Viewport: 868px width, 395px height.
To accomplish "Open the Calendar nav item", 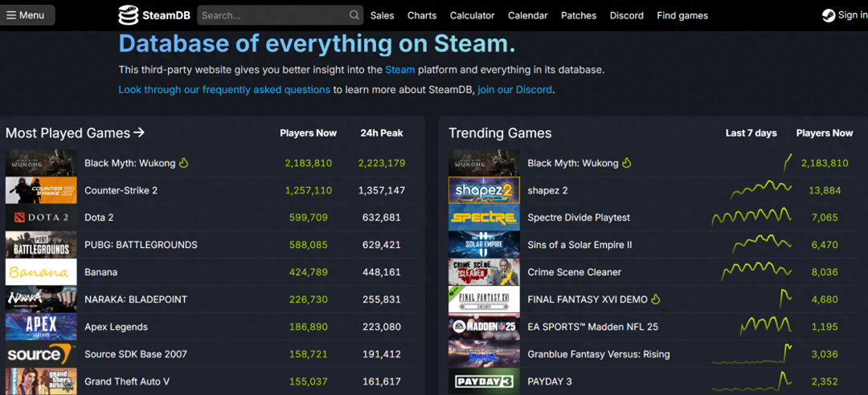I will 527,15.
